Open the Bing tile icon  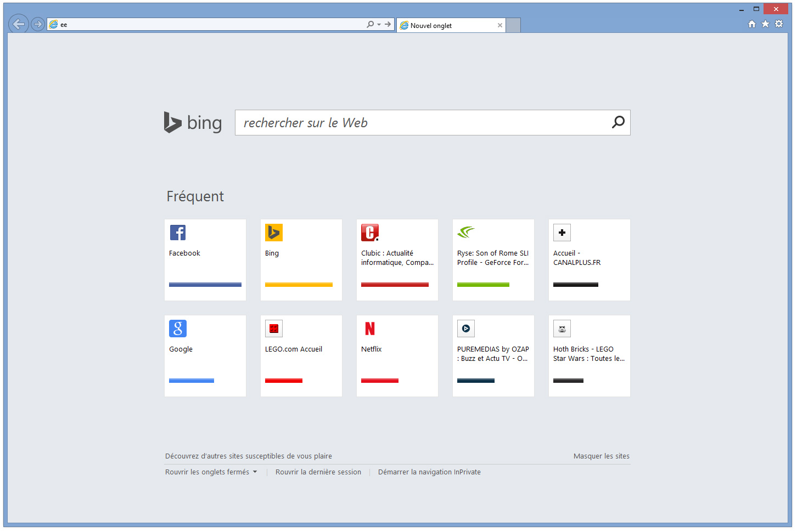[x=274, y=233]
